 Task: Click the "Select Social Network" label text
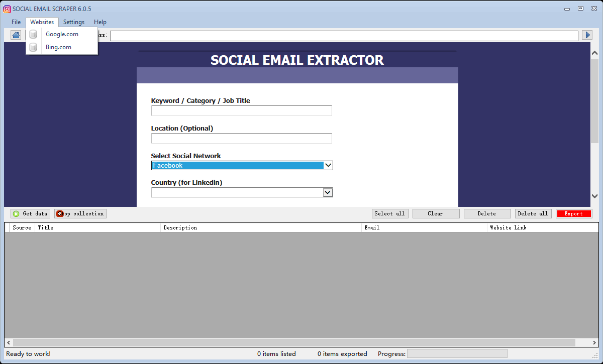click(186, 156)
